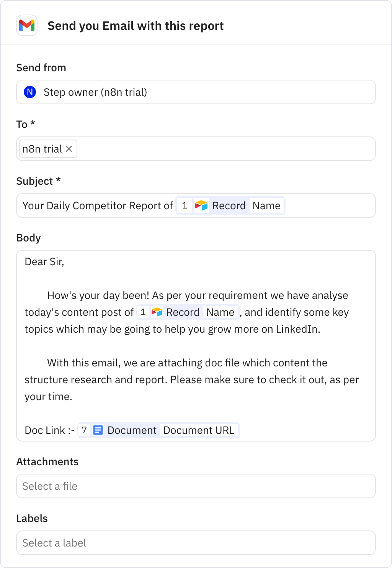Click the step number 1 badge in Subject

pyautogui.click(x=184, y=205)
